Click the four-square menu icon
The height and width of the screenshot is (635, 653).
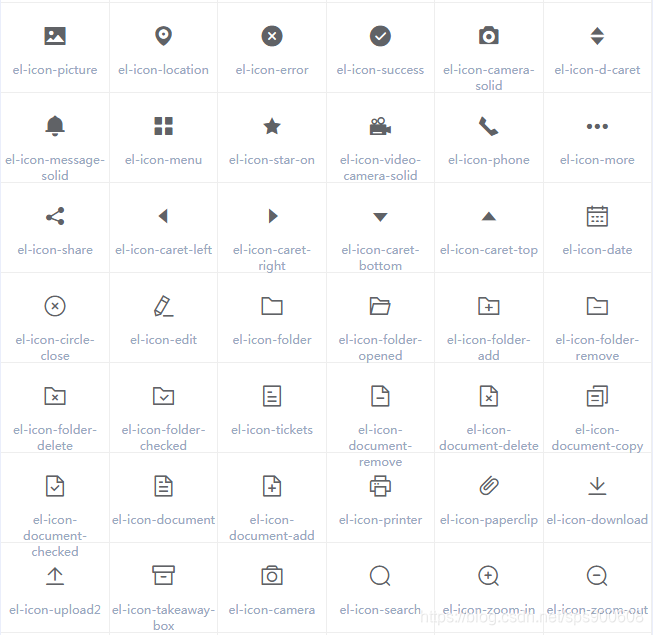point(164,126)
